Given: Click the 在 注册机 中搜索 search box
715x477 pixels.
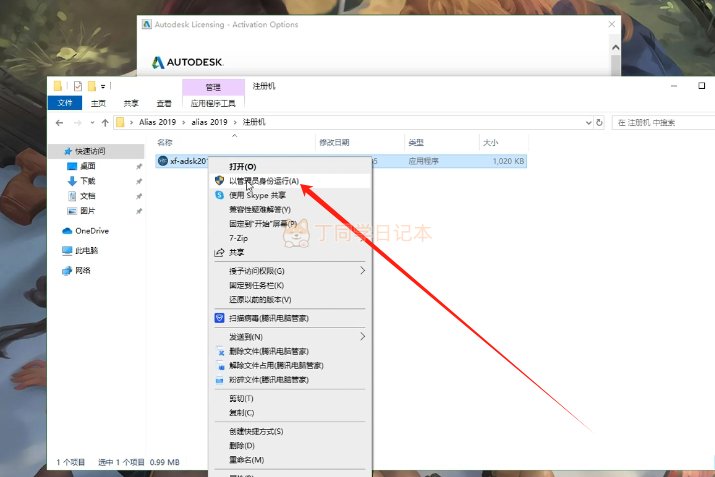Looking at the screenshot, I should 663,123.
